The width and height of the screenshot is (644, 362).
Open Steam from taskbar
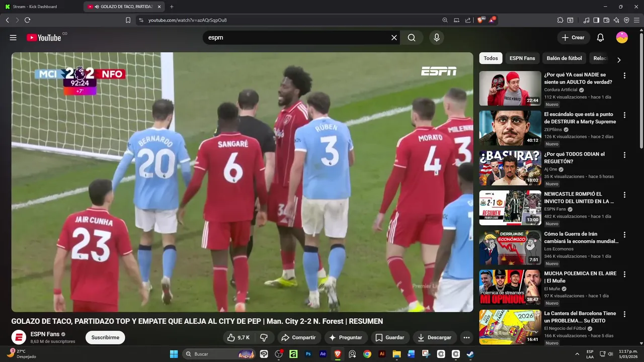point(470,354)
